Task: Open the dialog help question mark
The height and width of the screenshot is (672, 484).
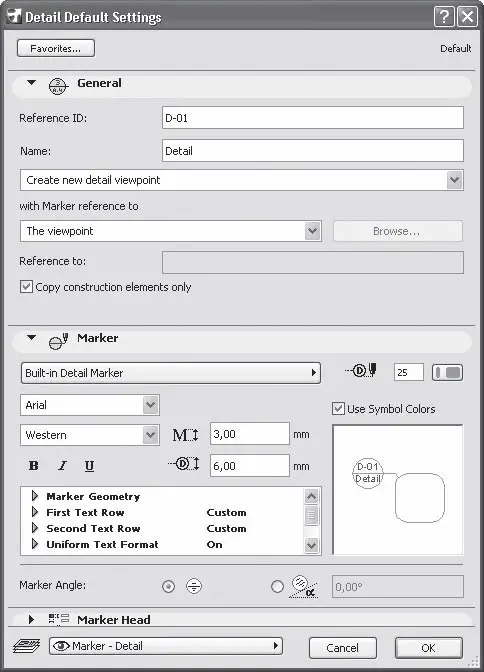Action: 444,17
